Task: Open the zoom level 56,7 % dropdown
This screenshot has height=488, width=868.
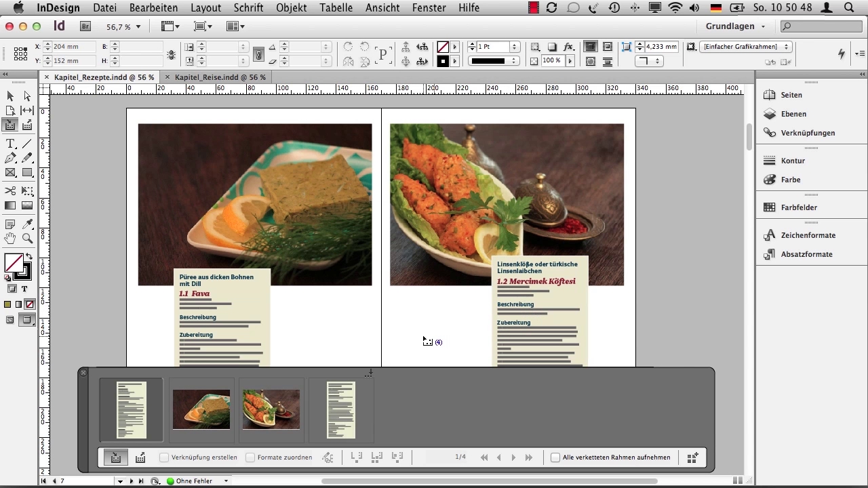Action: point(138,27)
